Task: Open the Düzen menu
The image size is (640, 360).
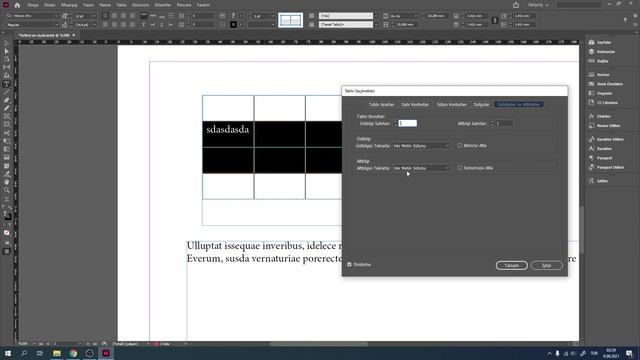Action: (x=50, y=5)
